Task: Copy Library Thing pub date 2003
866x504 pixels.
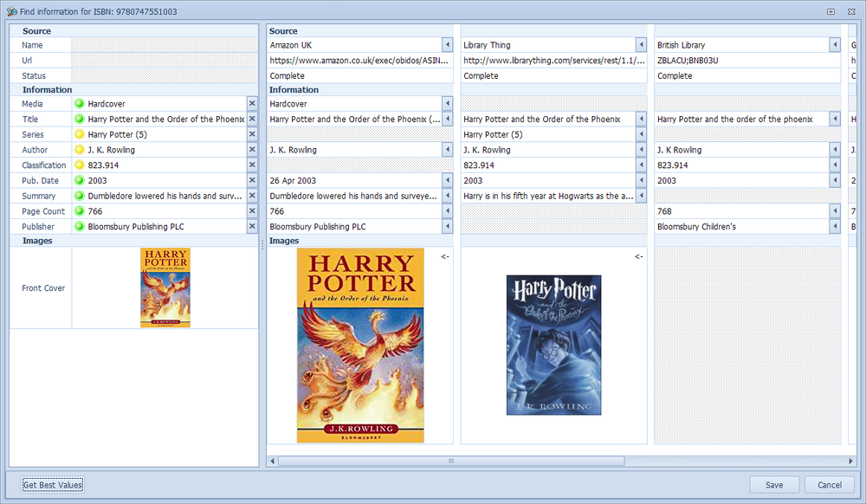Action: (641, 180)
